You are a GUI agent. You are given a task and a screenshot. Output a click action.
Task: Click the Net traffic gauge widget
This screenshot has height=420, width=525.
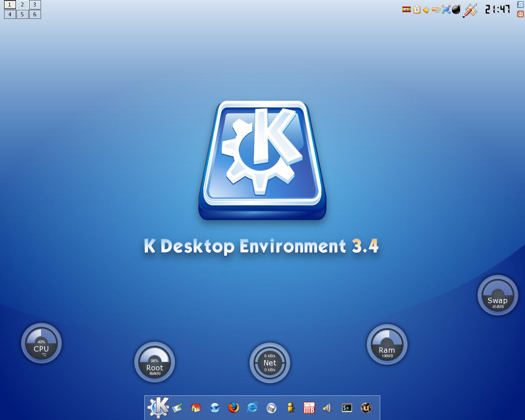pos(270,363)
